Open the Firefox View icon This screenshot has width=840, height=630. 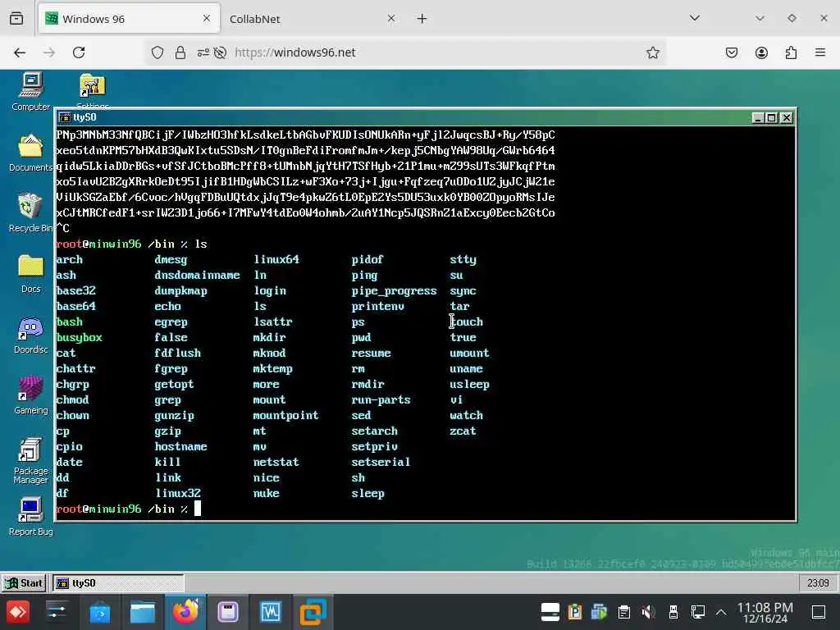click(x=16, y=19)
